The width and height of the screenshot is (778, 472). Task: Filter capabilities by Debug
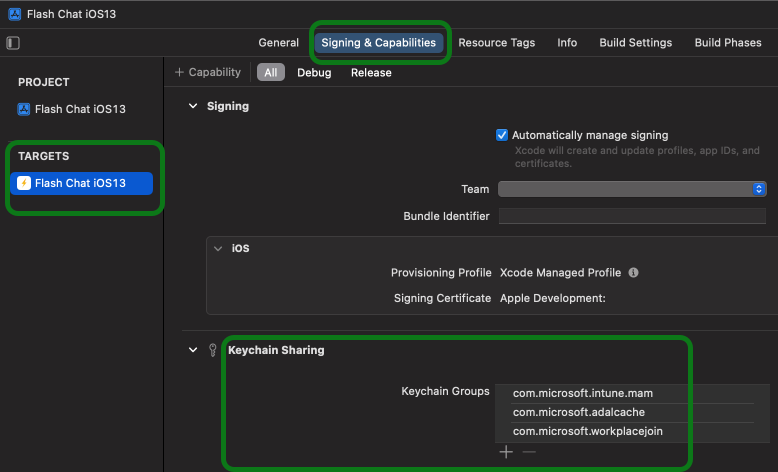314,72
